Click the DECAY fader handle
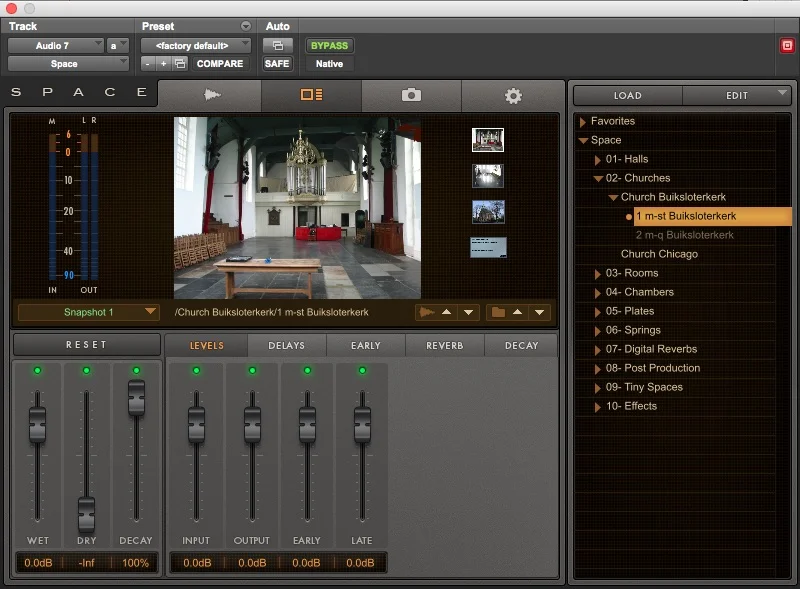The height and width of the screenshot is (589, 800). 136,400
